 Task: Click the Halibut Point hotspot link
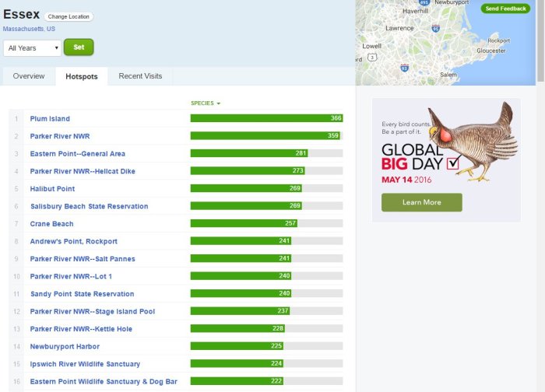click(x=52, y=189)
